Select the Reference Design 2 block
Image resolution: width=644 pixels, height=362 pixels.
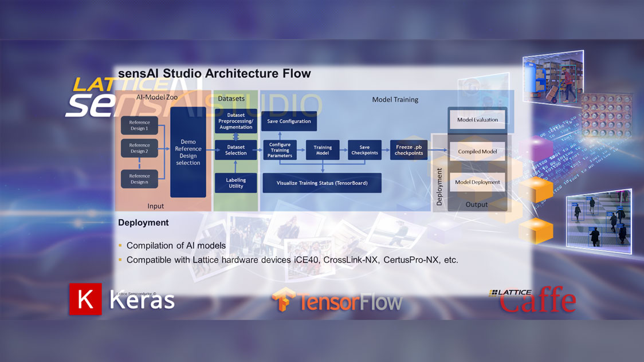[x=139, y=148]
